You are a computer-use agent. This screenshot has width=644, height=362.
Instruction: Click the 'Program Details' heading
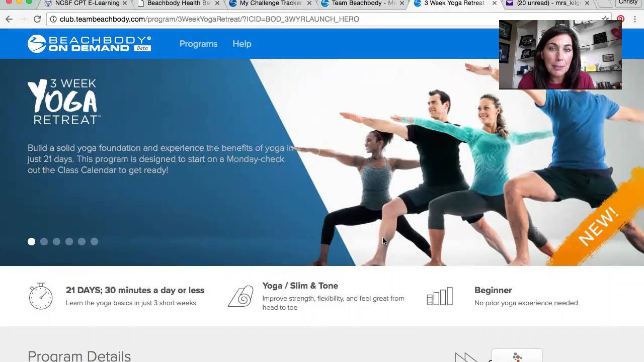(x=79, y=356)
